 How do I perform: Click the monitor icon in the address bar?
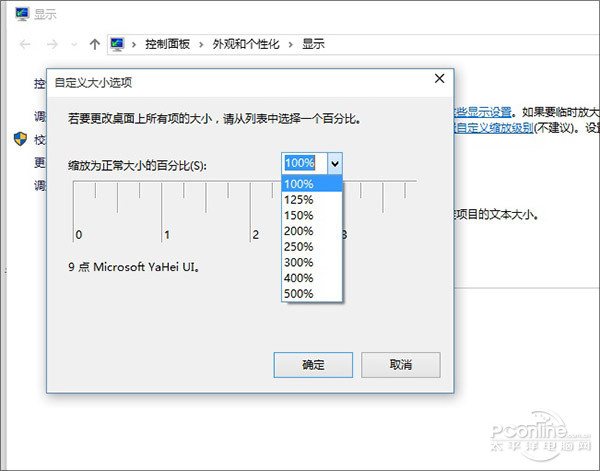point(117,44)
